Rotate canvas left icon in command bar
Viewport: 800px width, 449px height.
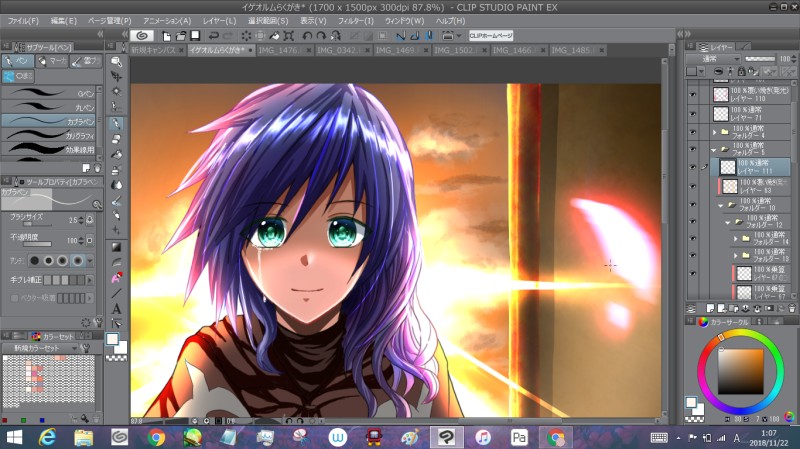pyautogui.click(x=307, y=36)
